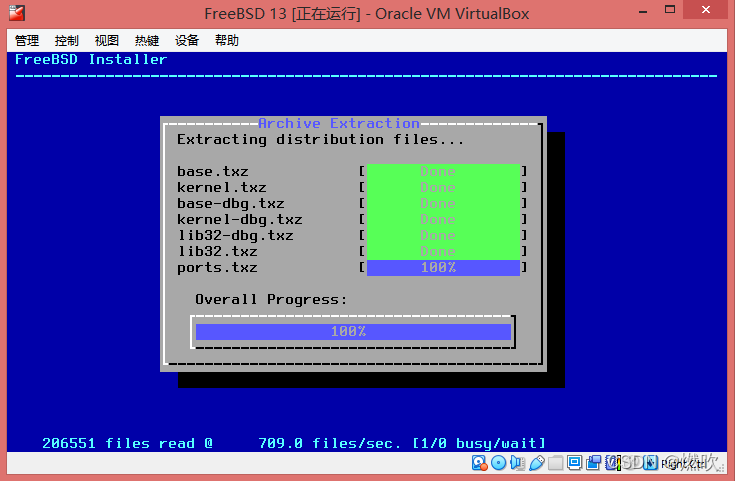735x481 pixels.
Task: Open the 管理 menu
Action: pos(27,41)
